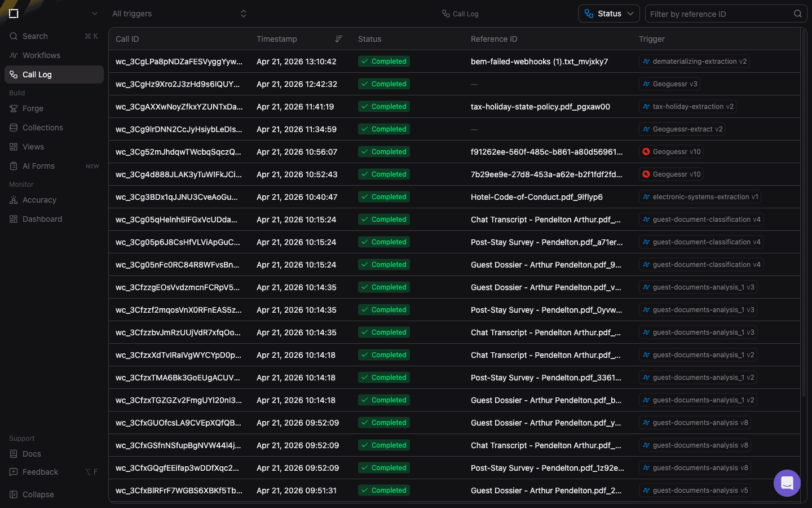Click the dematerializing-extraction v2 trigger tag
812x508 pixels.
coord(694,62)
